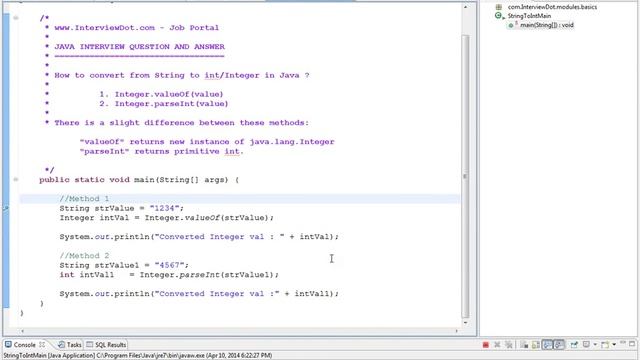
Task: Close the Console tab with its X
Action: pyautogui.click(x=42, y=345)
